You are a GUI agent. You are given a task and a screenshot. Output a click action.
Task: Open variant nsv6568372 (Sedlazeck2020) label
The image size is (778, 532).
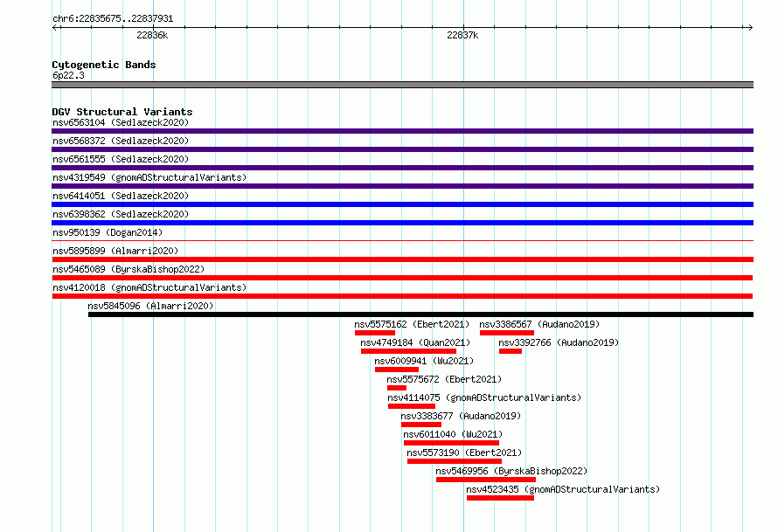(121, 141)
